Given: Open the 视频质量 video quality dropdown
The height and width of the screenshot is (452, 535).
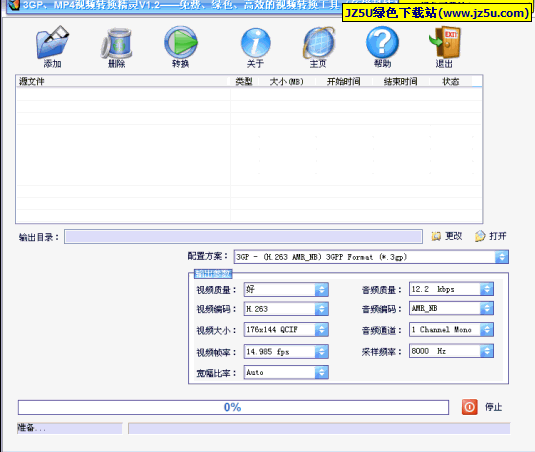Looking at the screenshot, I should click(321, 290).
